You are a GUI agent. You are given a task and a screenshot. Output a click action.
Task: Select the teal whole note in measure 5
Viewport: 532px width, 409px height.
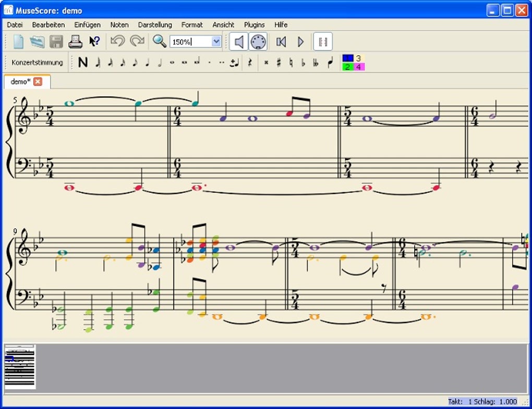pyautogui.click(x=69, y=103)
